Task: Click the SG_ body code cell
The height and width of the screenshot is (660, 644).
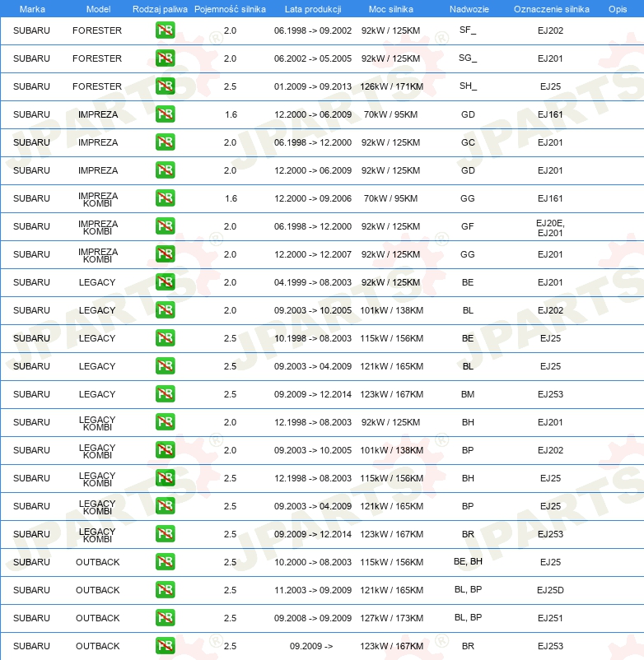Action: (468, 58)
